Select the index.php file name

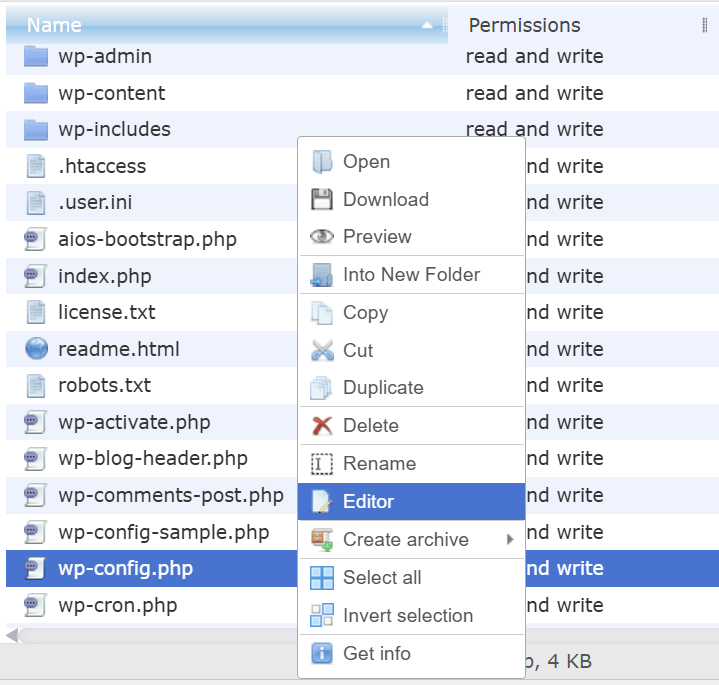[x=105, y=276]
